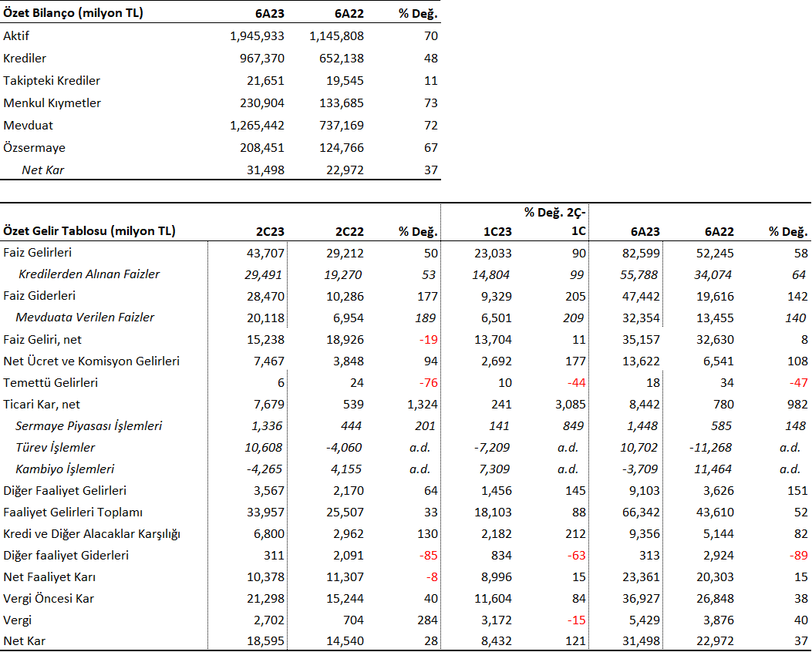The width and height of the screenshot is (812, 652).
Task: Click the Vergi 1C23 value 3,172
Action: (496, 620)
